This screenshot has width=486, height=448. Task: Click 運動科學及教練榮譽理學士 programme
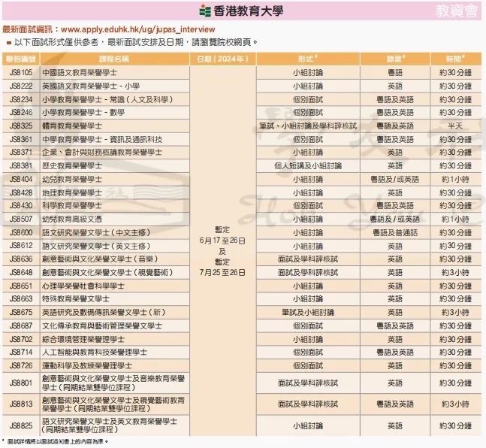(x=87, y=365)
